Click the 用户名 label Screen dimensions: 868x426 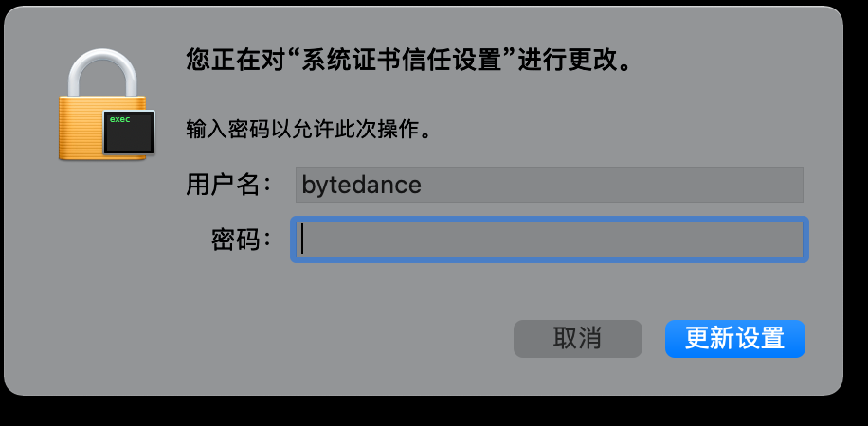(x=228, y=185)
